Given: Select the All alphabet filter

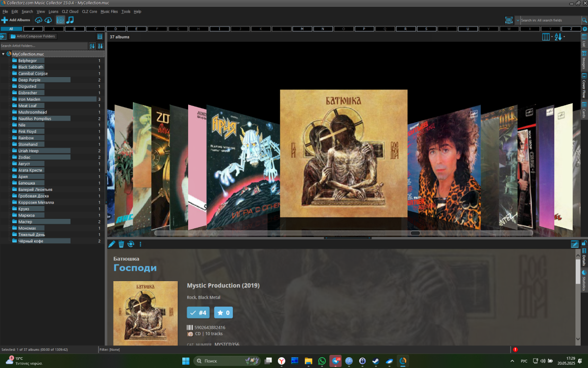Looking at the screenshot, I should click(x=11, y=29).
